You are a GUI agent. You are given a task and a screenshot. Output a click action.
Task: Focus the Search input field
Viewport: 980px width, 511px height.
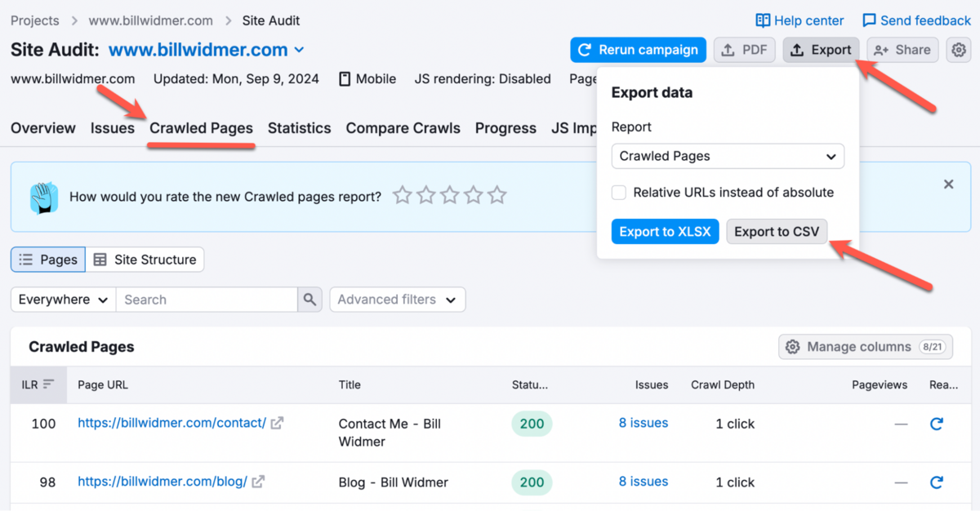click(207, 300)
